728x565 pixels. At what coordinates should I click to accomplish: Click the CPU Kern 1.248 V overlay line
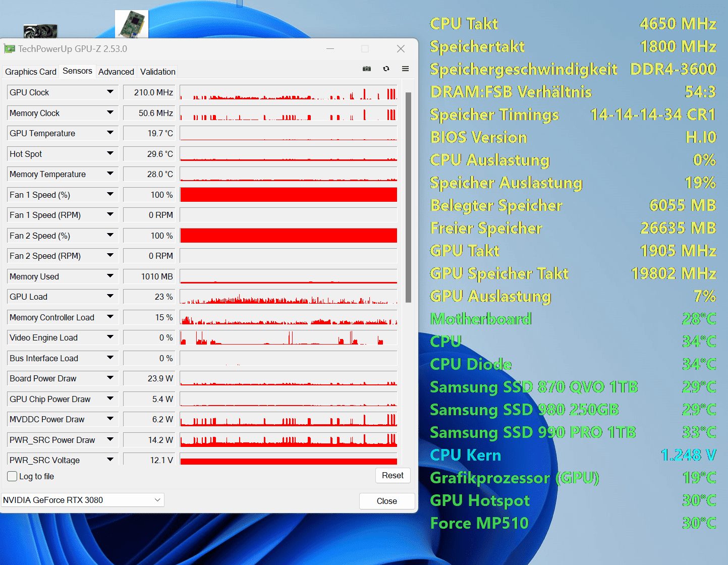pos(573,455)
